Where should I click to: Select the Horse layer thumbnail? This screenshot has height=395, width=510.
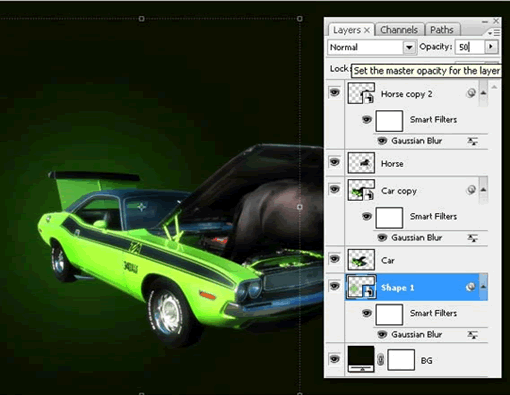(x=361, y=163)
